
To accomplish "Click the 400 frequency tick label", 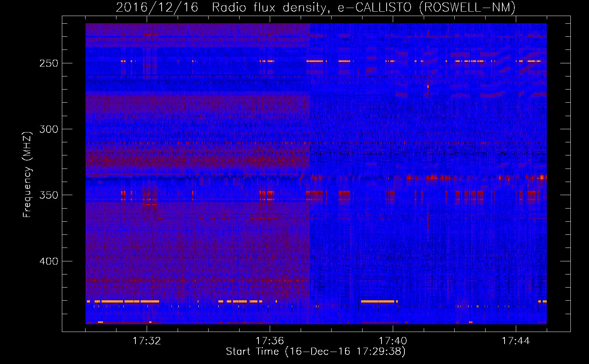I will coord(49,261).
